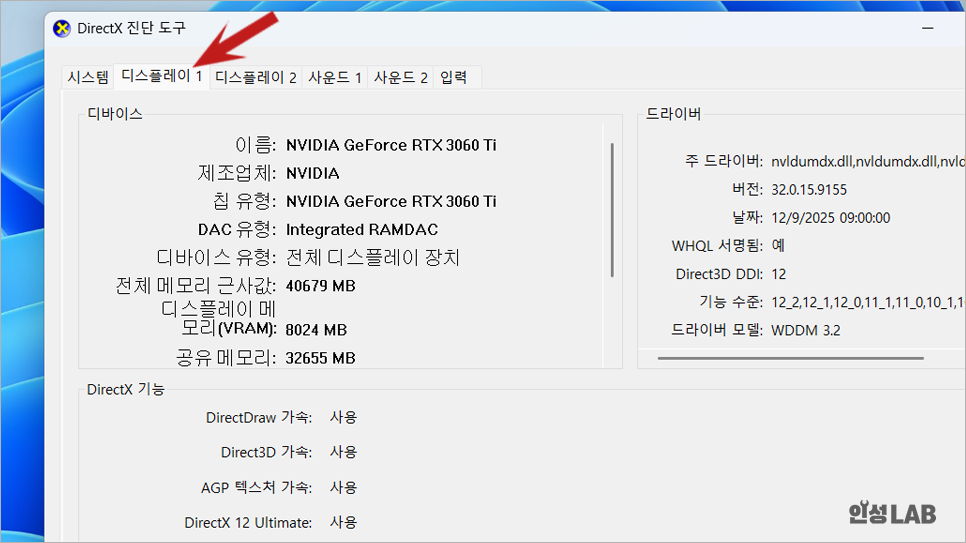Viewport: 966px width, 543px height.
Task: Click the WHQL 서명됨 value 예
Action: [778, 246]
